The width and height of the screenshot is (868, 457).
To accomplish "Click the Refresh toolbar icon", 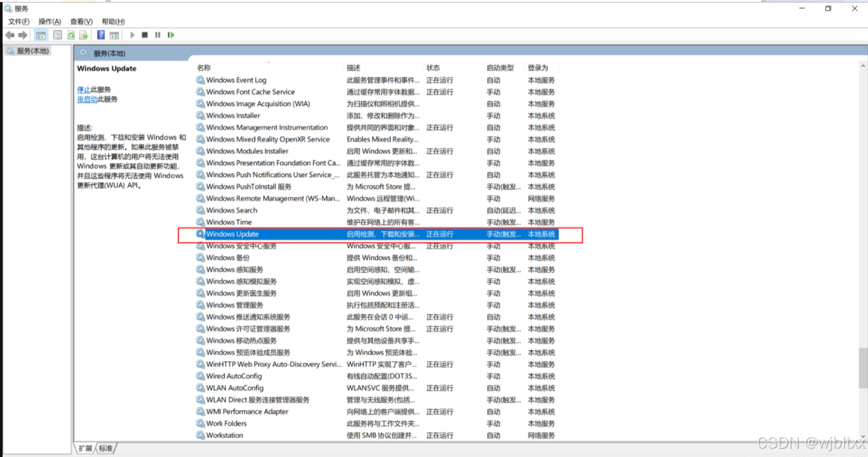I will (71, 35).
